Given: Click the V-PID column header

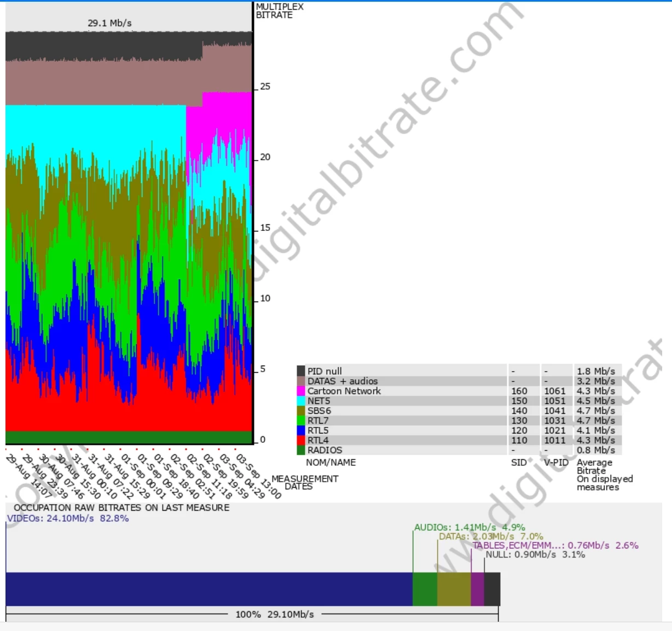Looking at the screenshot, I should tap(556, 462).
